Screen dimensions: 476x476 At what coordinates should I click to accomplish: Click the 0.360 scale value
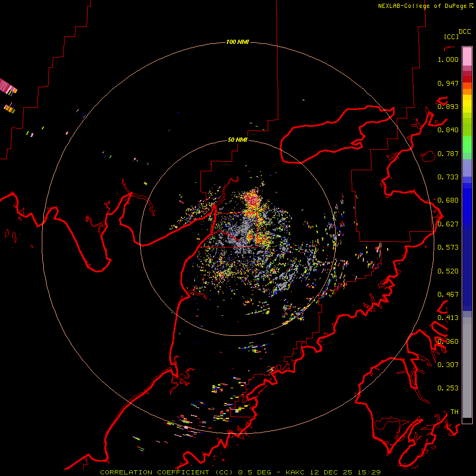point(448,342)
